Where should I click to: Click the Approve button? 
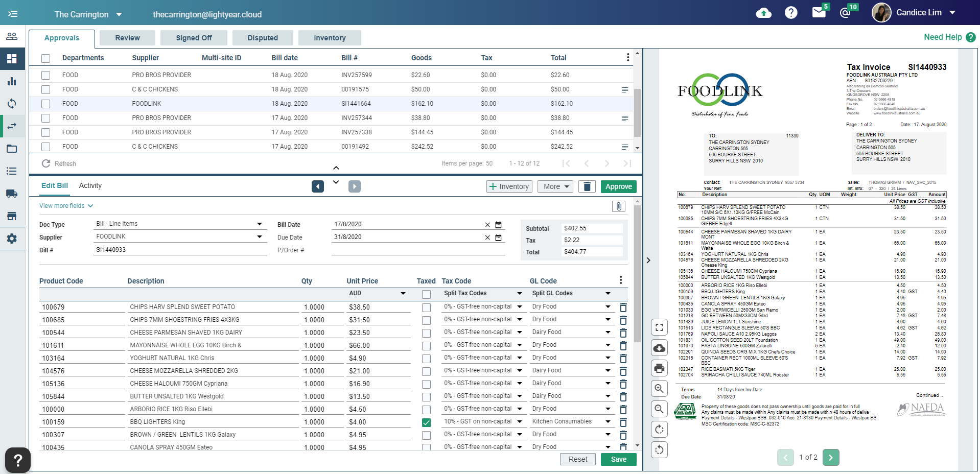point(619,186)
